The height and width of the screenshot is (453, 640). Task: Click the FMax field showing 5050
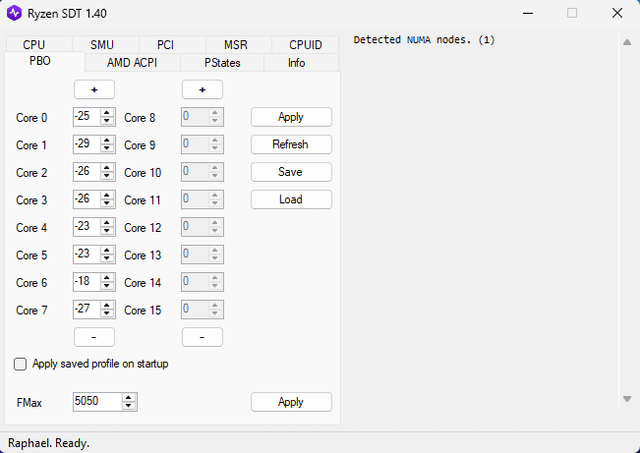coord(98,402)
